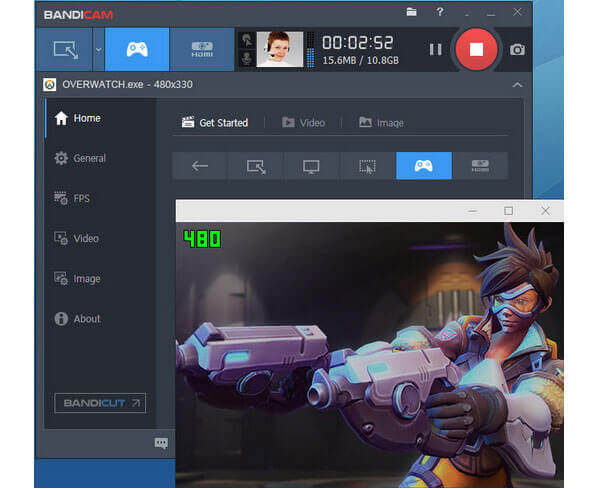Choose around mouse mode
This screenshot has width=600, height=489.
pyautogui.click(x=367, y=166)
